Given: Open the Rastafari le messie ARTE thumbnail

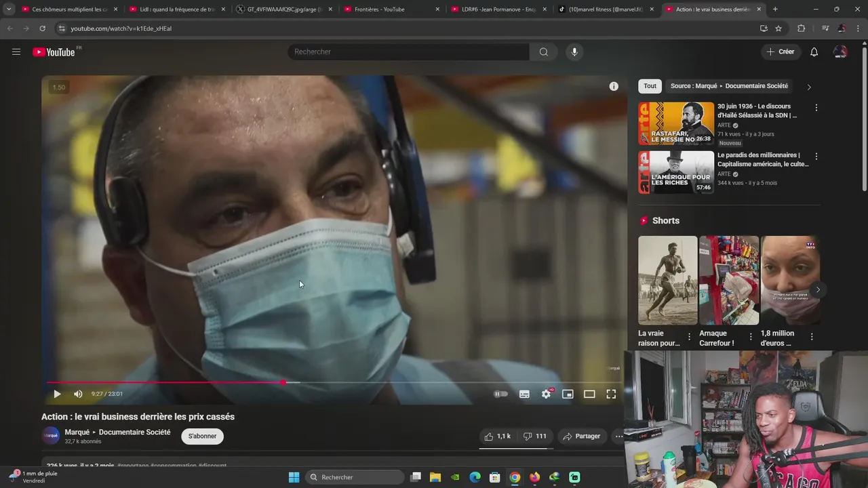Looking at the screenshot, I should 676,123.
